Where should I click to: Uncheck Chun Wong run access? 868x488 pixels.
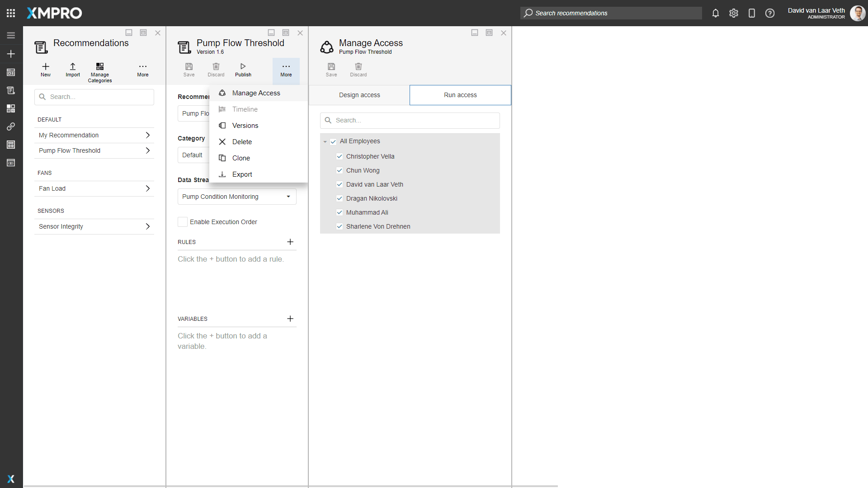pos(340,170)
